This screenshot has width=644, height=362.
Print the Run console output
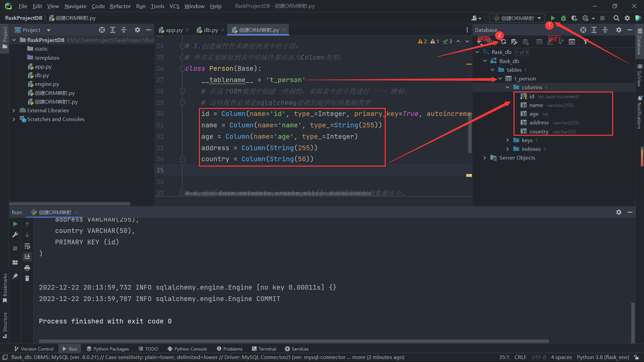27,268
